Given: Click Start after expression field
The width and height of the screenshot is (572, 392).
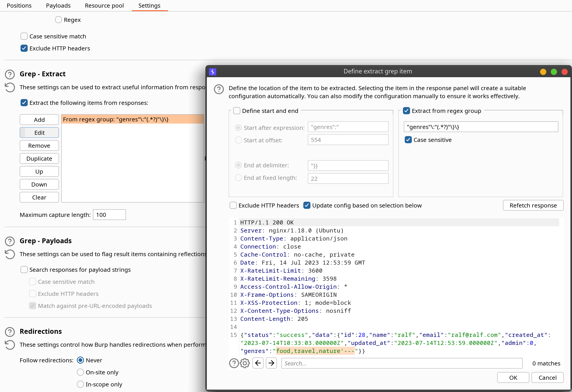Looking at the screenshot, I should click(x=348, y=127).
